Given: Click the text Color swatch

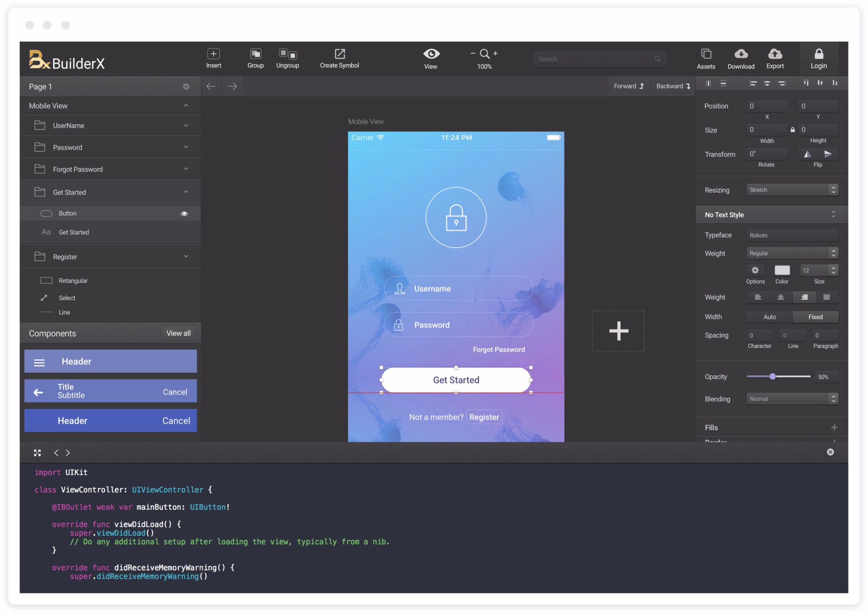Looking at the screenshot, I should [782, 270].
